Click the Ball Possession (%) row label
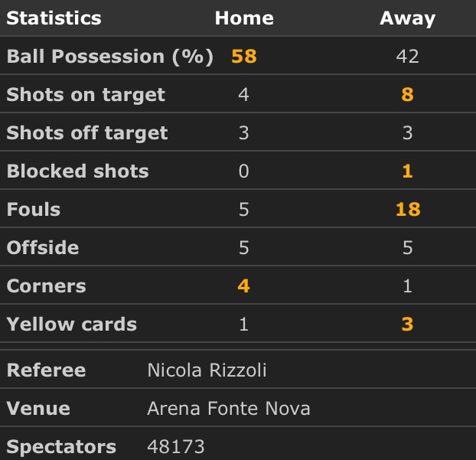This screenshot has width=476, height=460. [x=109, y=57]
